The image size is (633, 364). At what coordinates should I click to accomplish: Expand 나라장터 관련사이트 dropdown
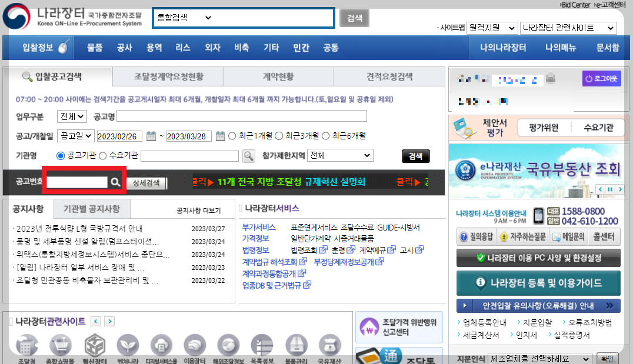(568, 28)
